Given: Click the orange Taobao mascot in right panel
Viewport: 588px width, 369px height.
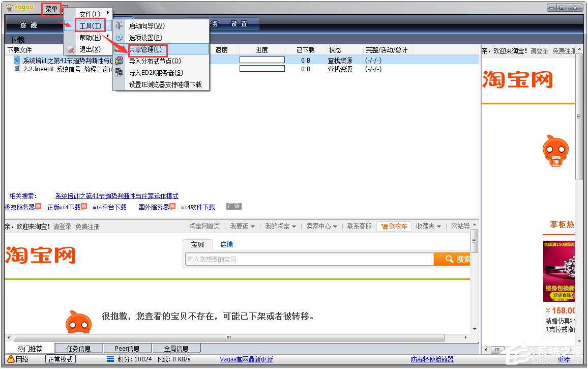Looking at the screenshot, I should (555, 151).
